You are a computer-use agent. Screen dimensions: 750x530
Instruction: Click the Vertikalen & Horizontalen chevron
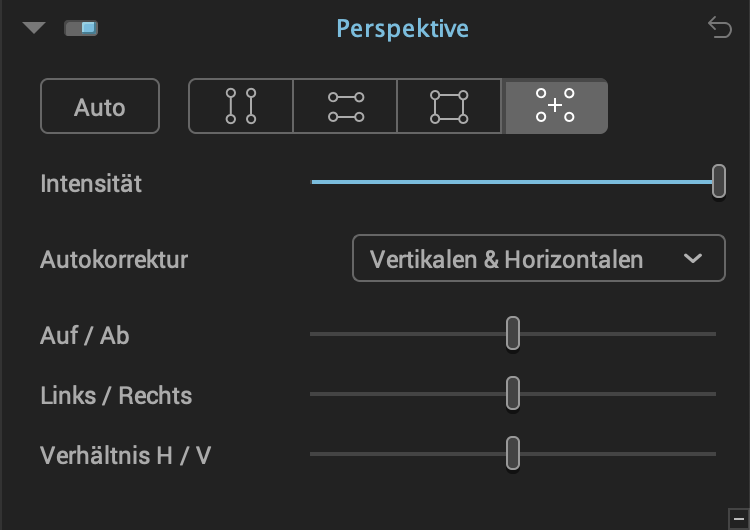click(693, 259)
